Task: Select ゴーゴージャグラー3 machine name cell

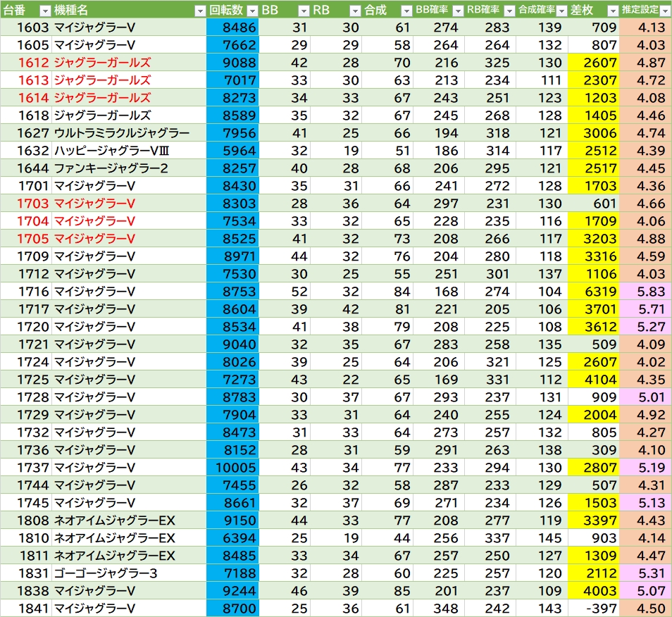Action: click(129, 573)
